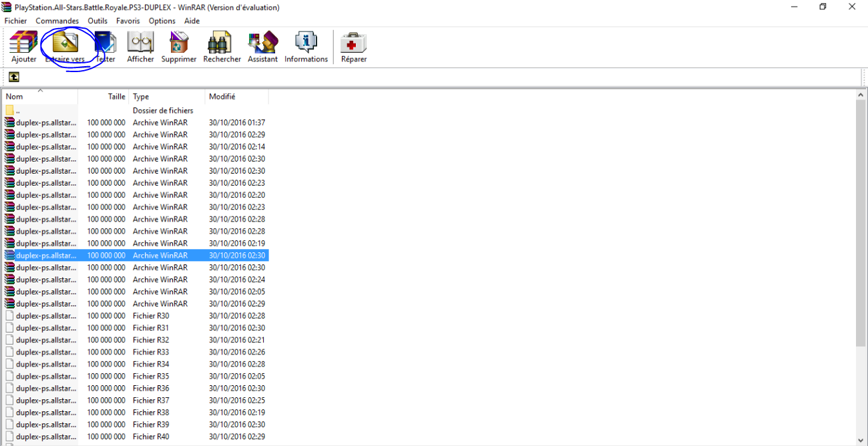Click file icon of the R33 row
Screen dimensions: 868x446
point(9,352)
